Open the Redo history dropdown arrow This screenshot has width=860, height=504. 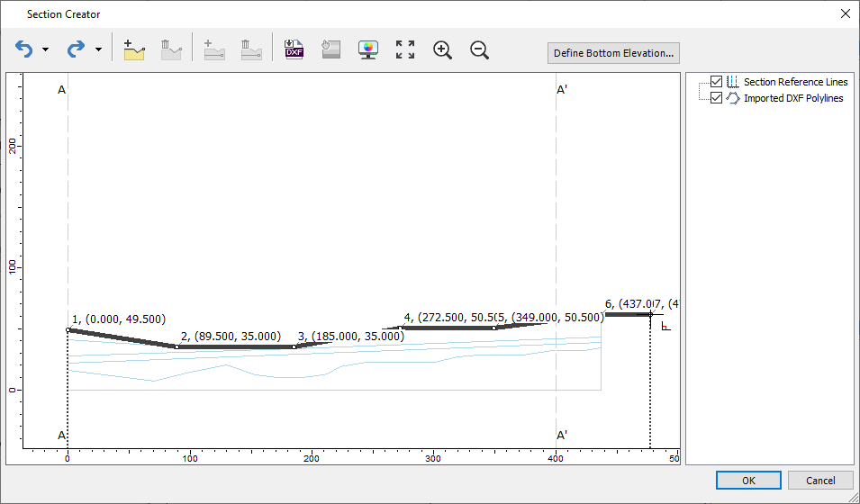coord(98,50)
